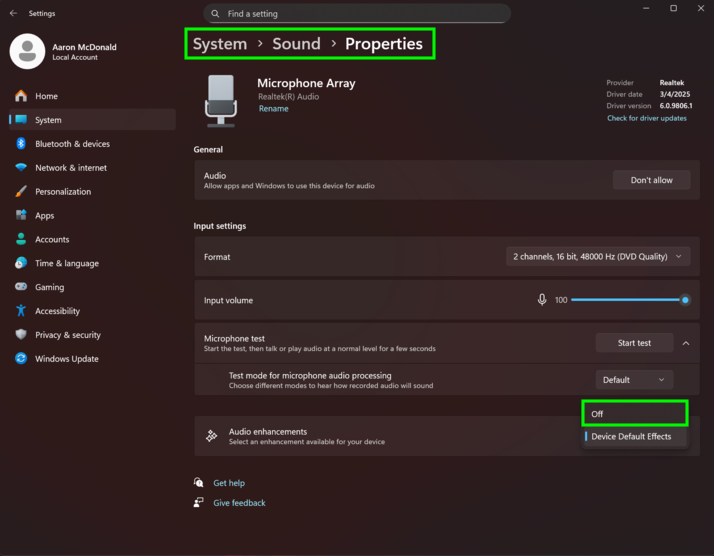Click Check for driver updates link
714x556 pixels.
(x=646, y=118)
